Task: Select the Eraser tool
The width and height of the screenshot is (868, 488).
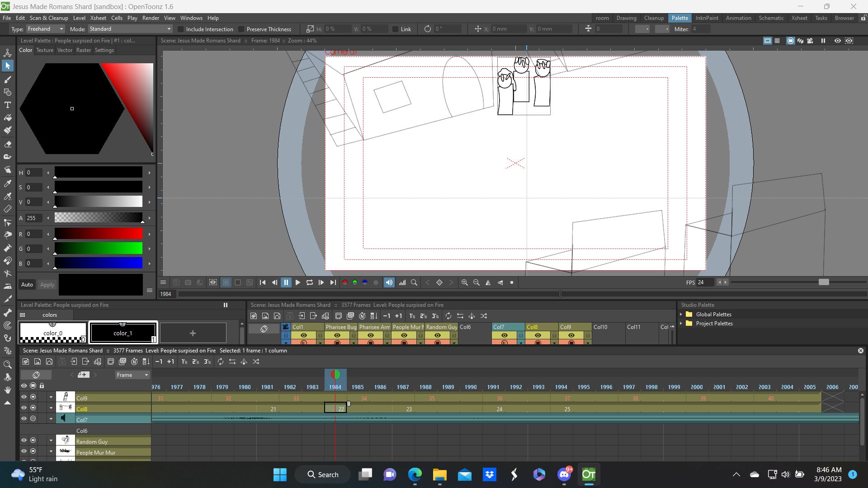Action: click(8, 144)
